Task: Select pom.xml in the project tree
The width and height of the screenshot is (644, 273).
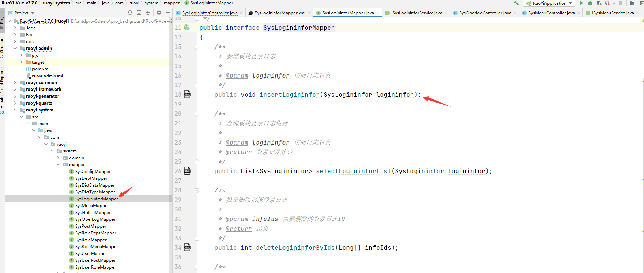Action: (x=41, y=69)
